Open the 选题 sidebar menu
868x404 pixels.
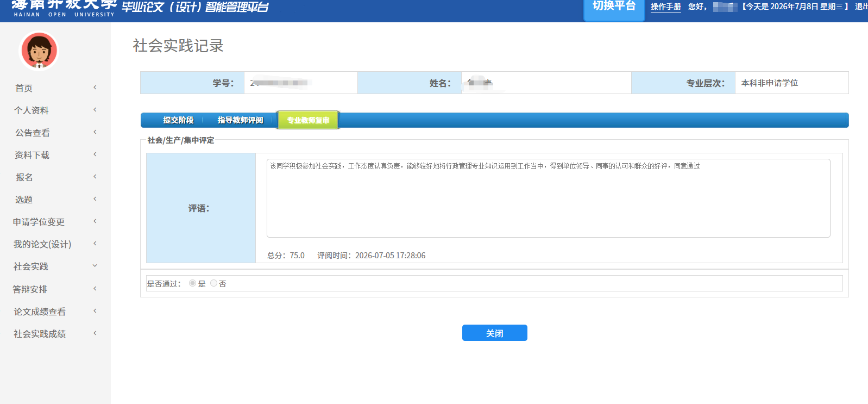24,200
